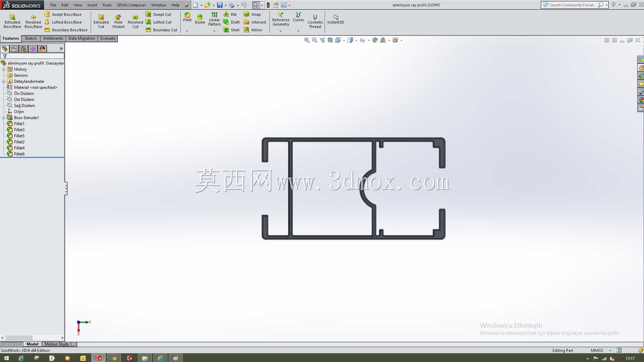Select the Lofted Cut tool

pos(159,22)
